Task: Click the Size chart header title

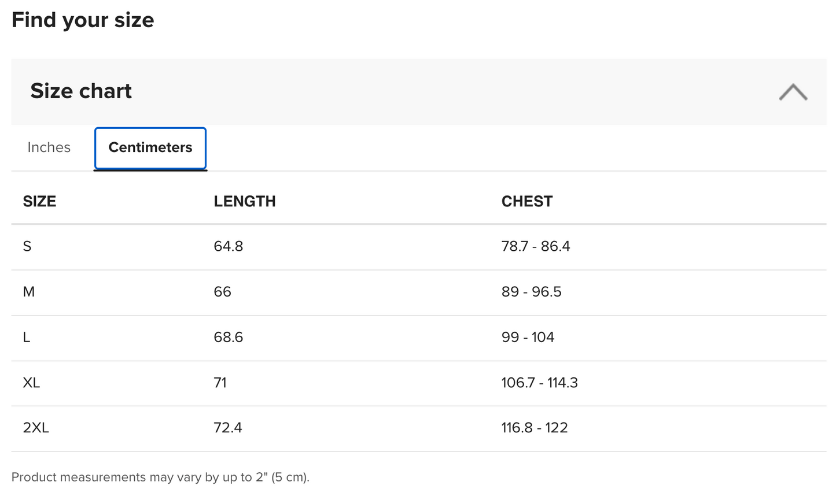Action: (x=81, y=91)
